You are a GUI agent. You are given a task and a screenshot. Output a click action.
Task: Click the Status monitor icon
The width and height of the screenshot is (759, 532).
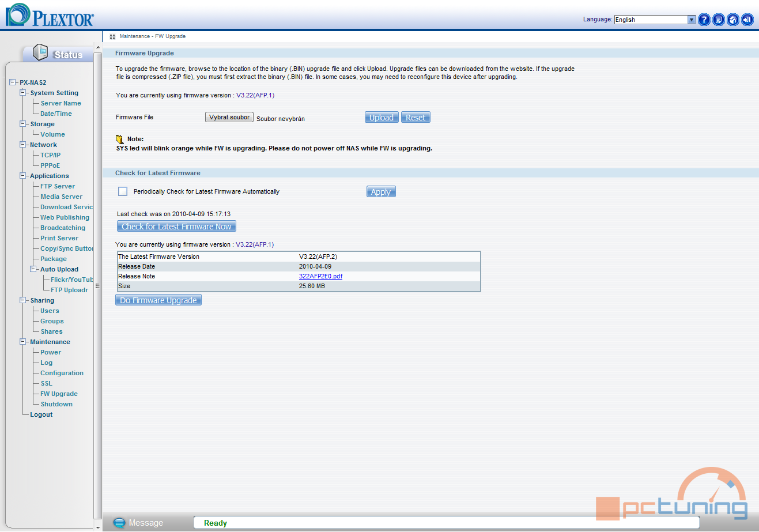click(x=40, y=52)
